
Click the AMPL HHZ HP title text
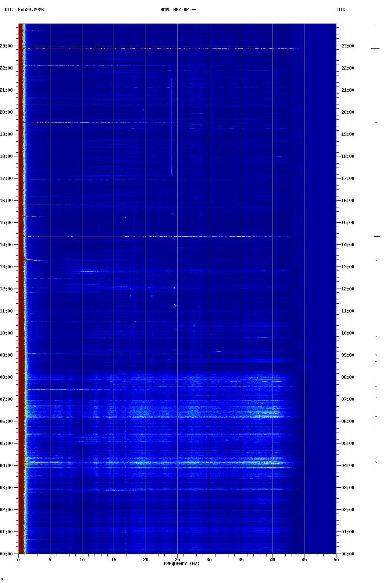178,10
